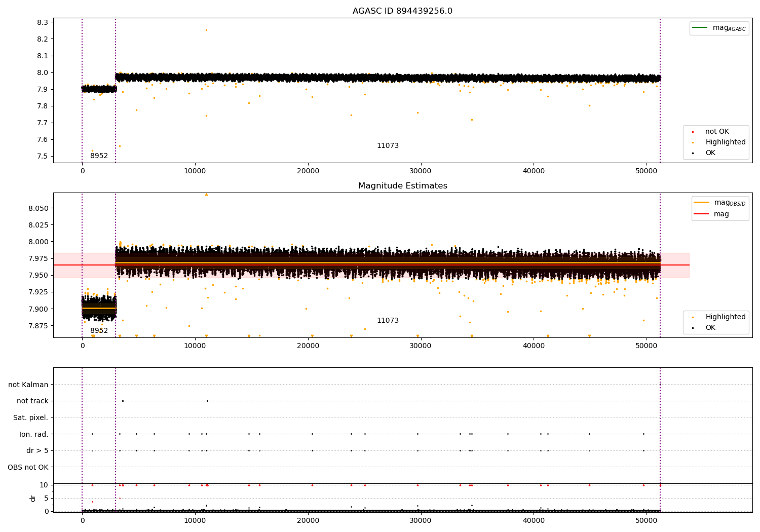Click the 7.900 y-axis tick label
This screenshot has height=532, width=760.
(39, 309)
